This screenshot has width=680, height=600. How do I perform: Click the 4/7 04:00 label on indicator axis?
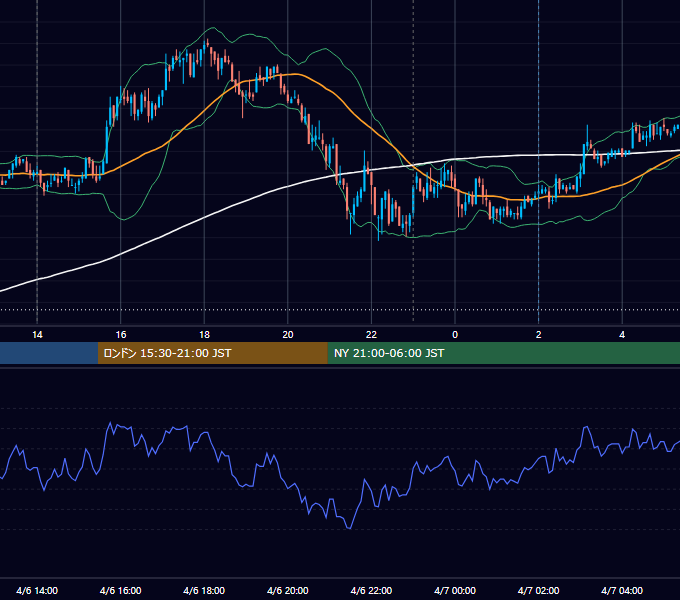pos(622,590)
